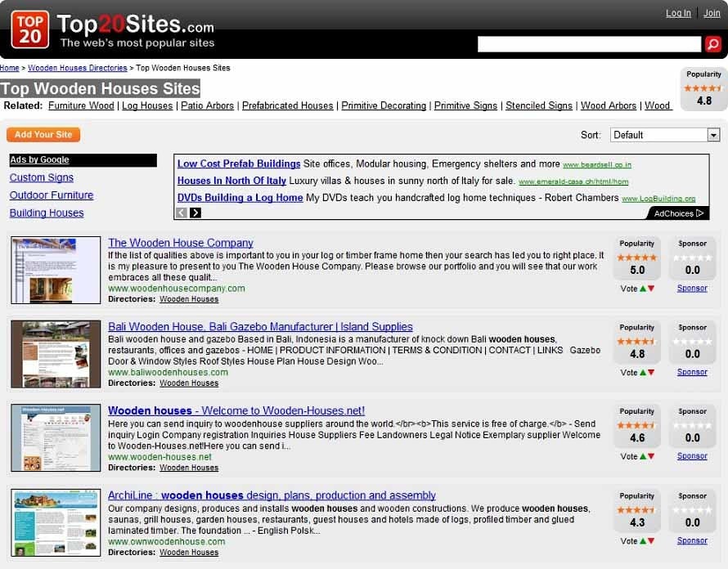Click popularity stars for Bali Wooden House
This screenshot has height=569, width=728.
click(x=637, y=342)
